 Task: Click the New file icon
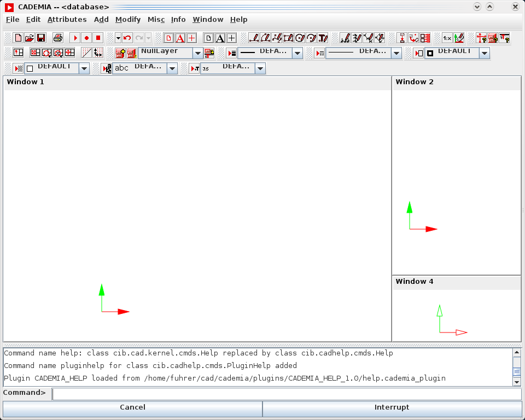tap(18, 38)
